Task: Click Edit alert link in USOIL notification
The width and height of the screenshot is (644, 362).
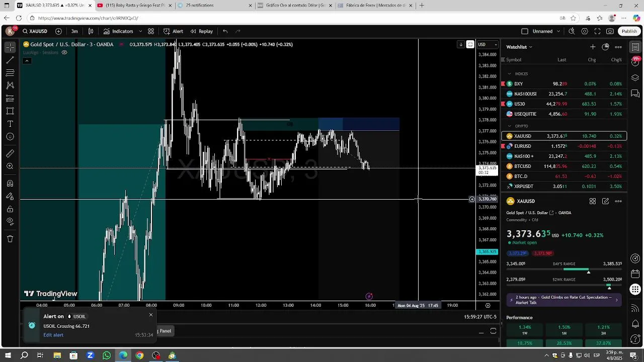Action: coord(53,335)
